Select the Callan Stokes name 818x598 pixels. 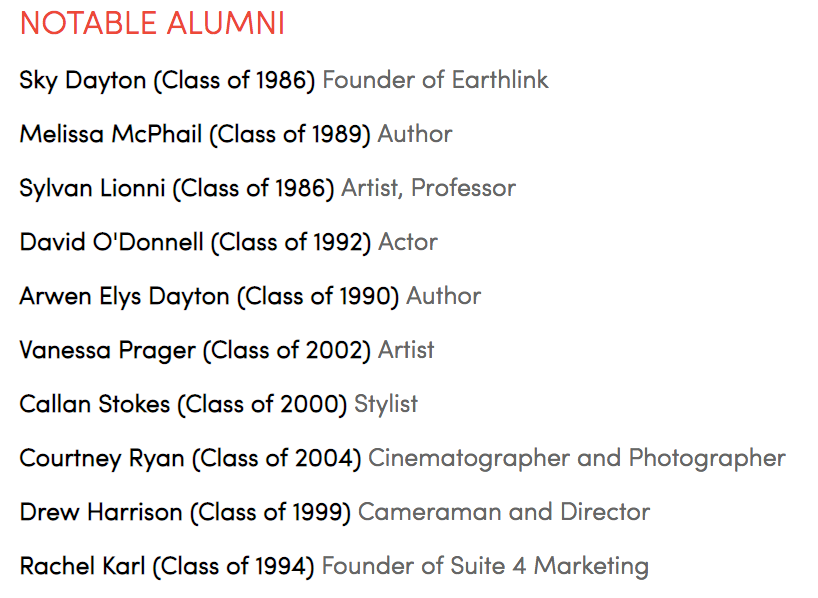pos(94,404)
